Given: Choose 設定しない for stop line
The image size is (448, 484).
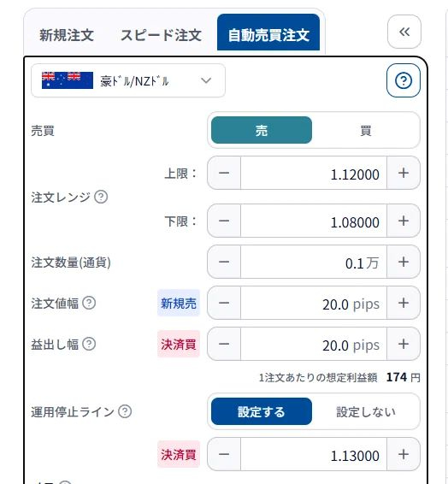Looking at the screenshot, I should coord(366,411).
